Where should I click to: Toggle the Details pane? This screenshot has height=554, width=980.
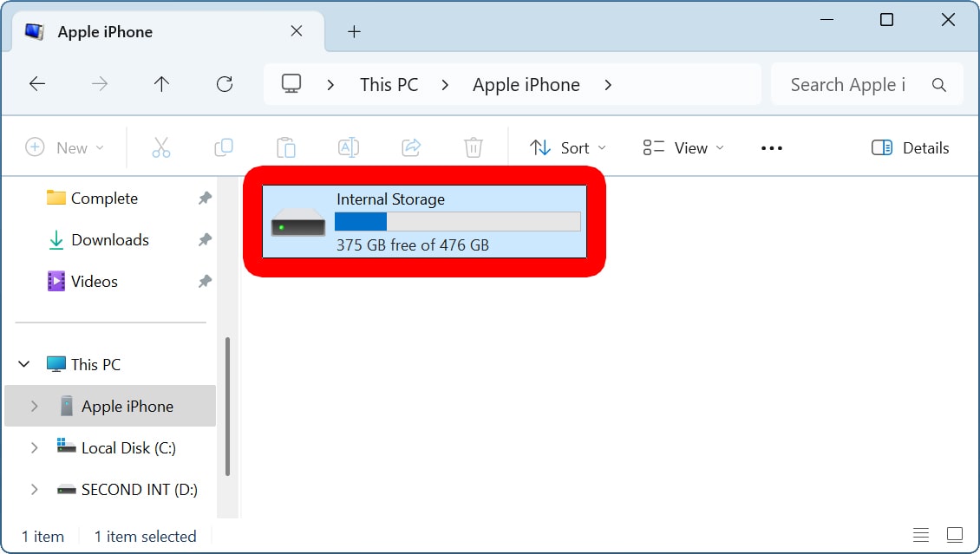911,148
